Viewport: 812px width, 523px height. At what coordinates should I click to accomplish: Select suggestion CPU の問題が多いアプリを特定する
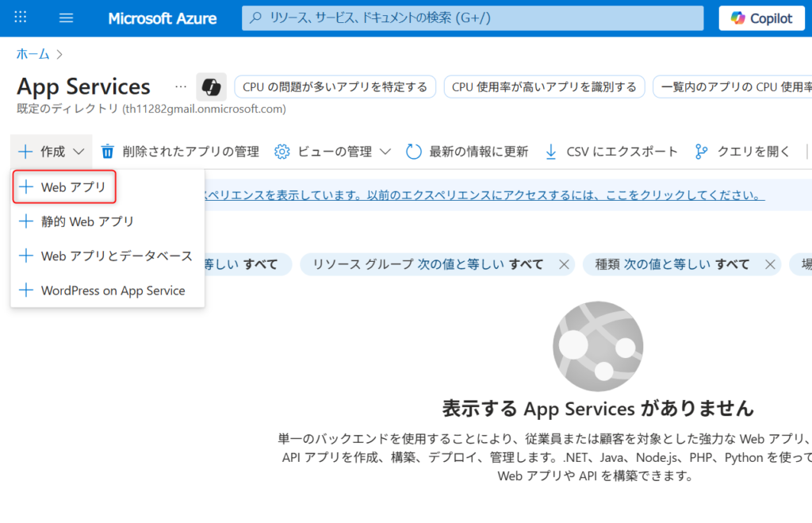point(335,87)
